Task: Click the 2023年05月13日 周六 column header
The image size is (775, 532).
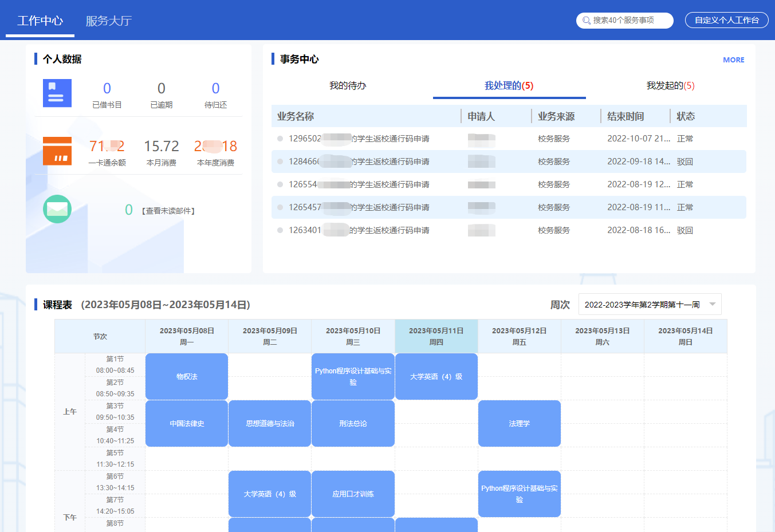Action: [x=603, y=336]
